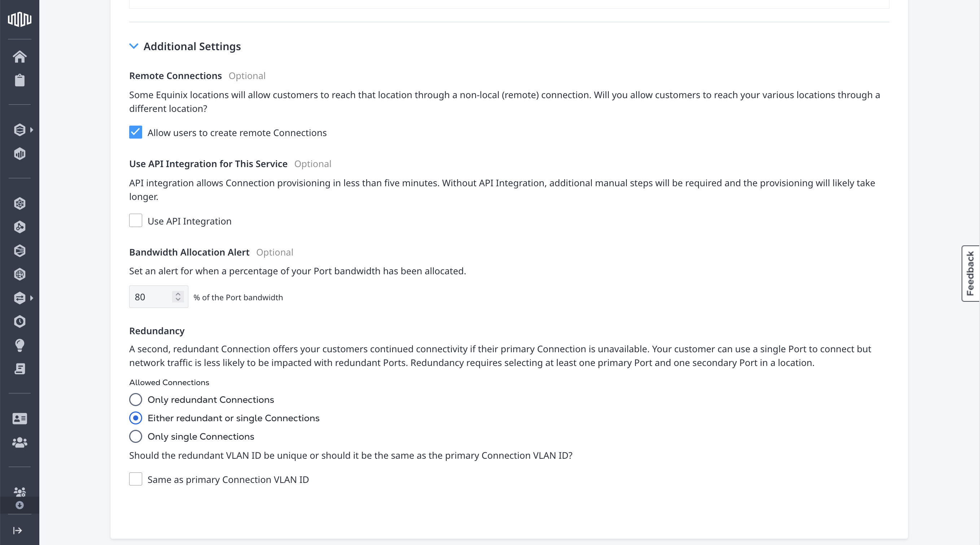This screenshot has width=980, height=545.
Task: Collapse the Additional Settings section
Action: click(x=134, y=46)
